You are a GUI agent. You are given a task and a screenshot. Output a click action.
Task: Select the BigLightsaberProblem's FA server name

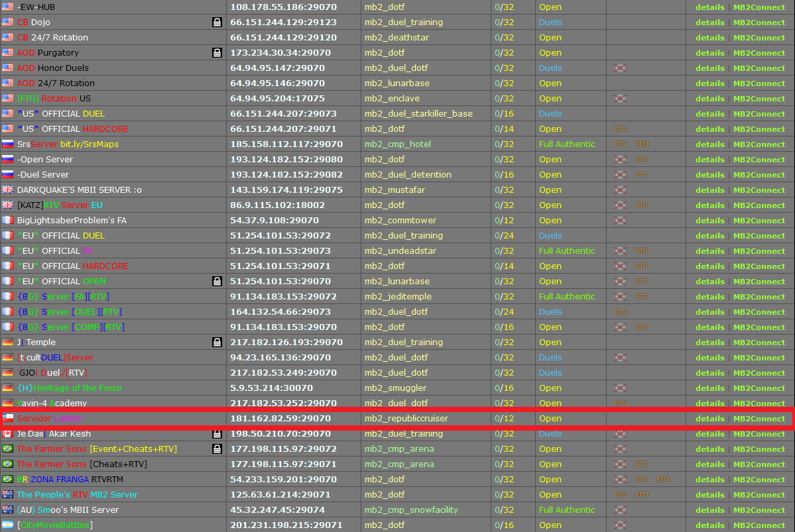(x=72, y=221)
